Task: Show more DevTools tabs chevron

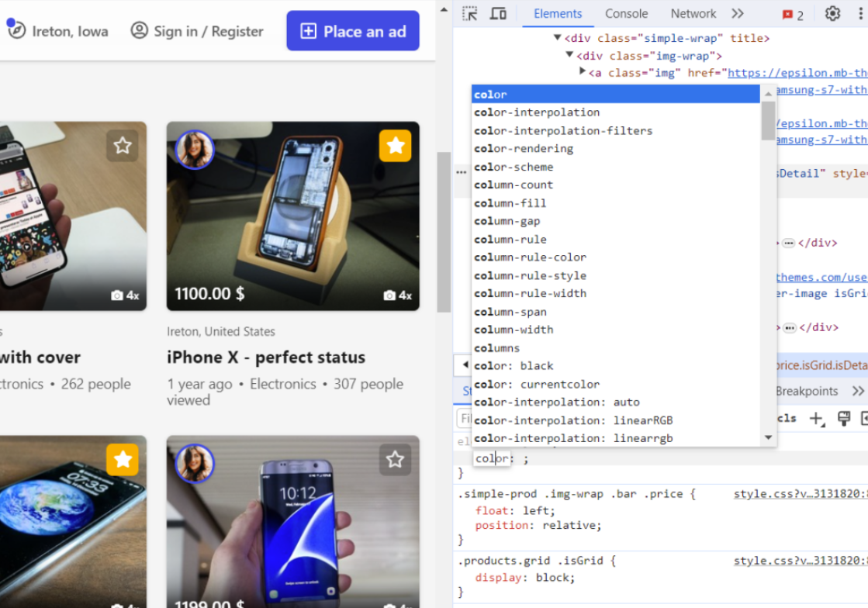Action: 738,13
